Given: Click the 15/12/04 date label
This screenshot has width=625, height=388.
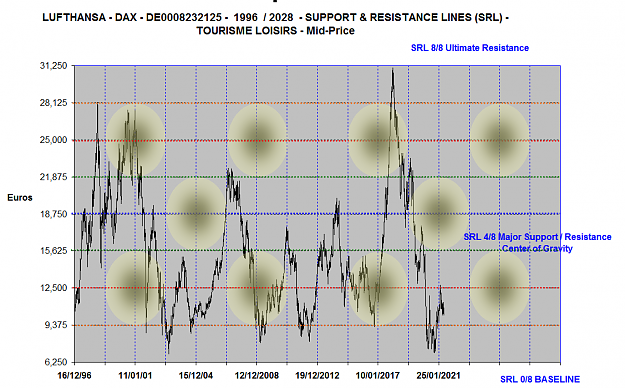Looking at the screenshot, I should [x=196, y=376].
